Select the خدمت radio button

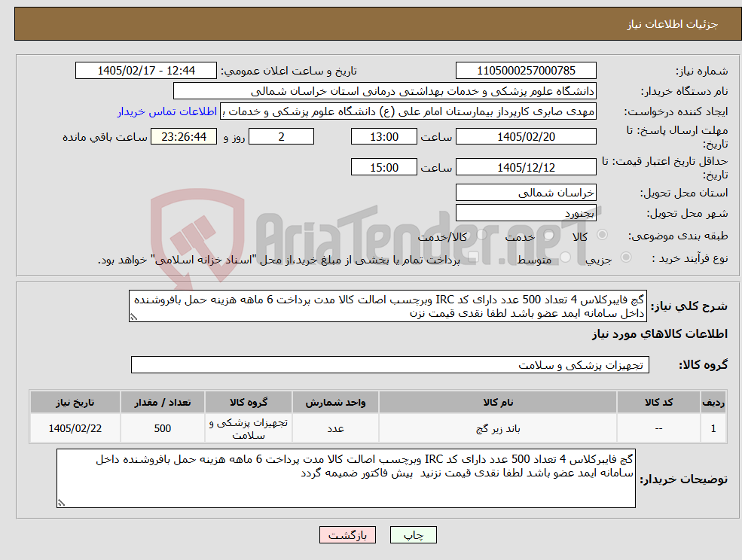(549, 235)
